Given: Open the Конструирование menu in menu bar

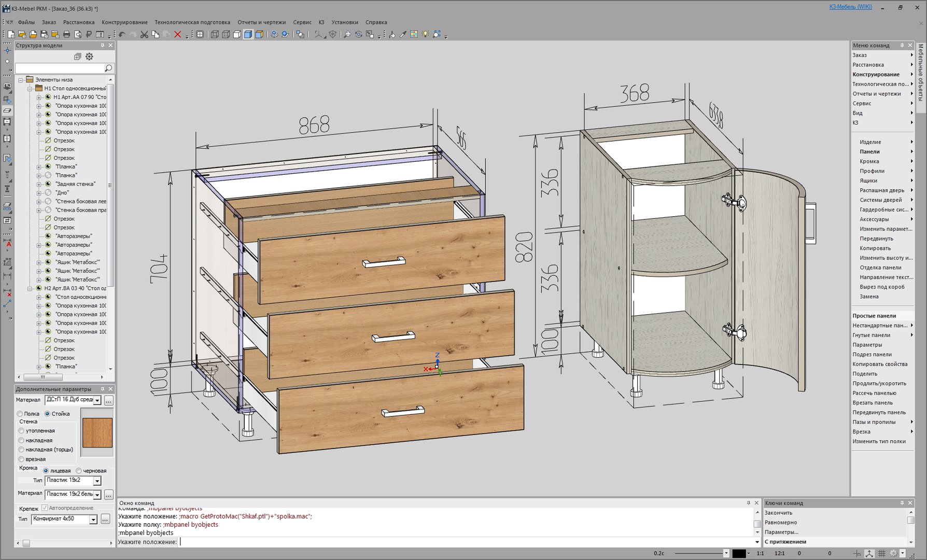Looking at the screenshot, I should pos(124,22).
